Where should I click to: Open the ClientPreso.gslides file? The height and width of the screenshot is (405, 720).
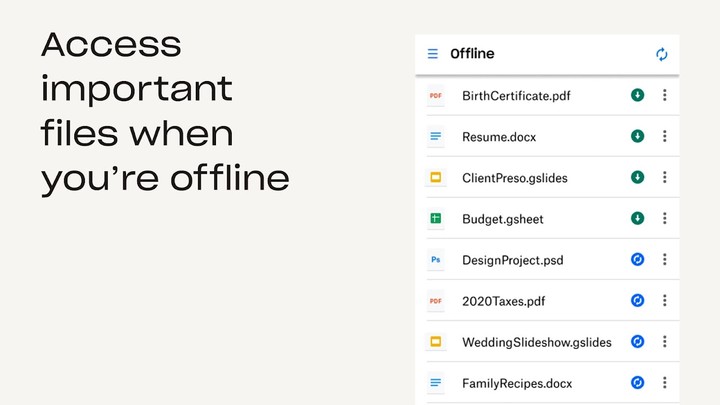(x=514, y=178)
